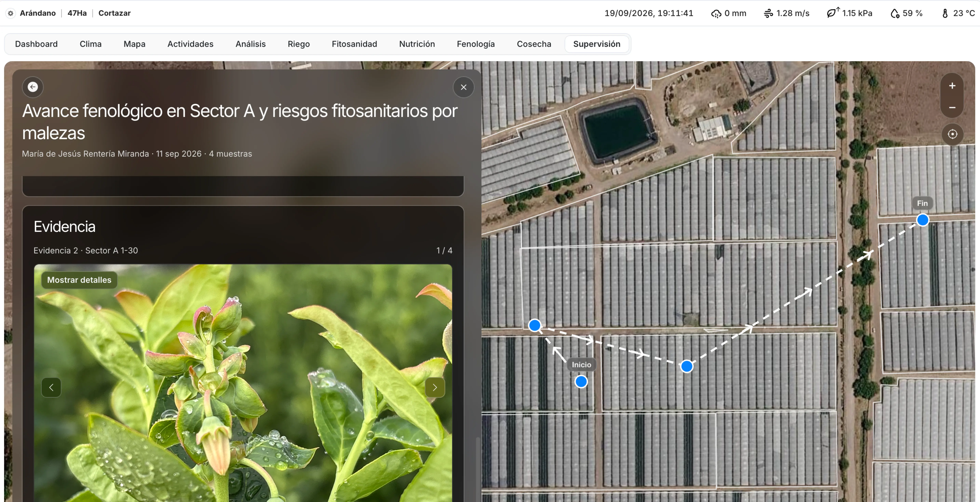Click the 59 % humidity value
Screen dimensions: 980x502
tap(912, 13)
